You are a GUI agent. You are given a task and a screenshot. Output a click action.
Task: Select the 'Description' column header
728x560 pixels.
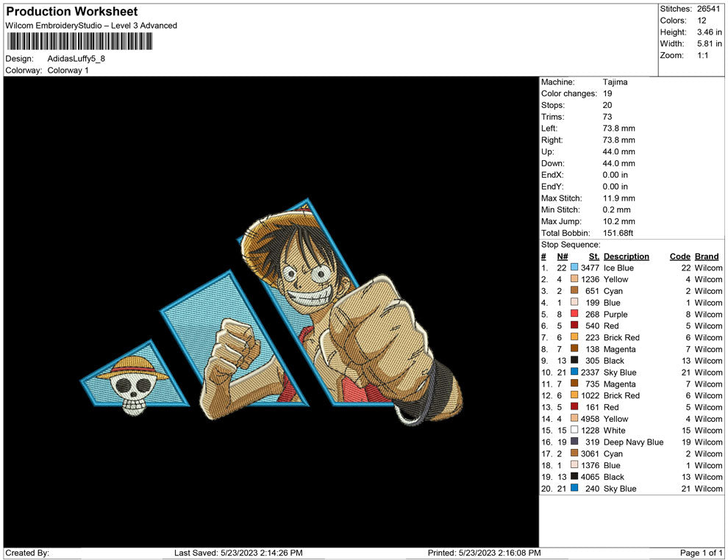click(627, 256)
